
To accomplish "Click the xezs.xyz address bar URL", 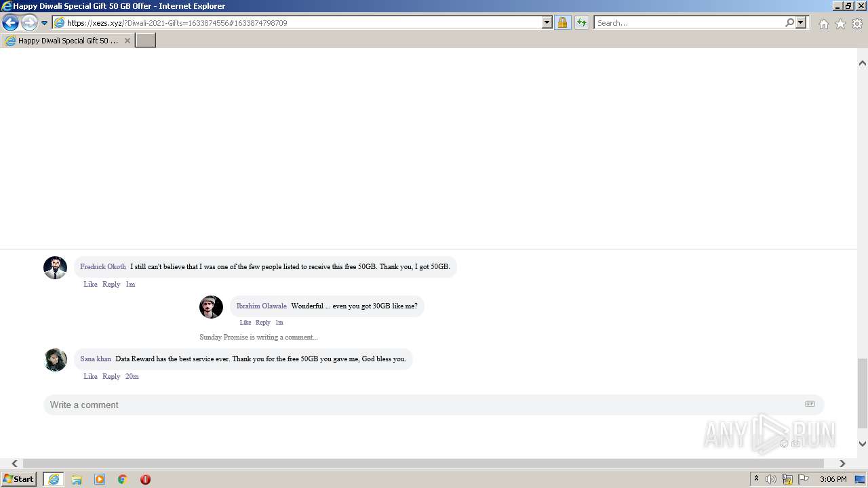I will click(x=177, y=23).
